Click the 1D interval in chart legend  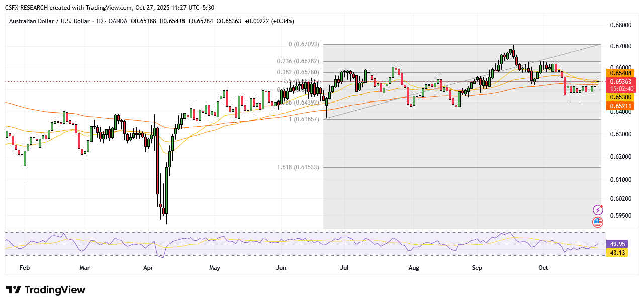click(101, 21)
